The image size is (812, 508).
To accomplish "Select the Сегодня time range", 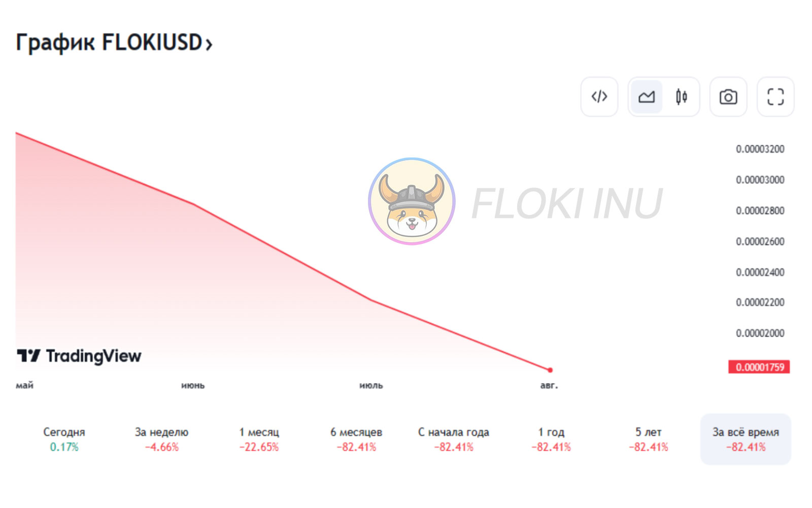I will (x=64, y=439).
